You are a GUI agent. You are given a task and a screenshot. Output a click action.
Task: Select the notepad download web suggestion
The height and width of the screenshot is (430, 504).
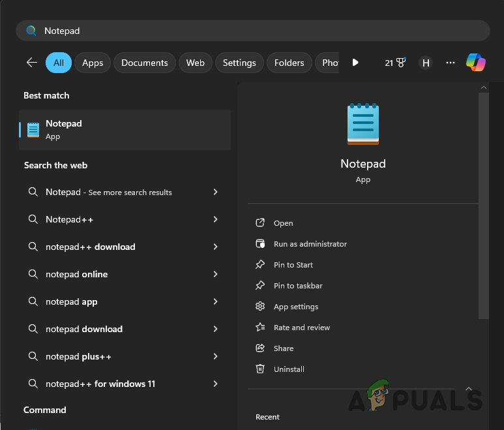125,329
